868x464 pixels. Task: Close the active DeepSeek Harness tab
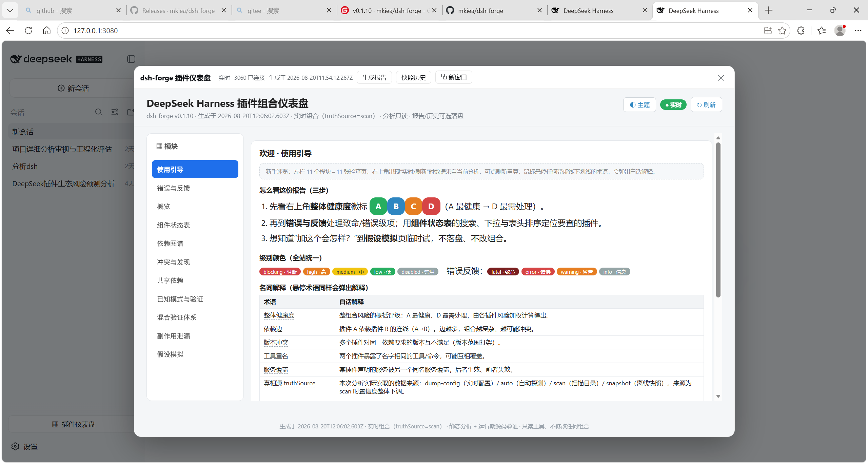750,11
